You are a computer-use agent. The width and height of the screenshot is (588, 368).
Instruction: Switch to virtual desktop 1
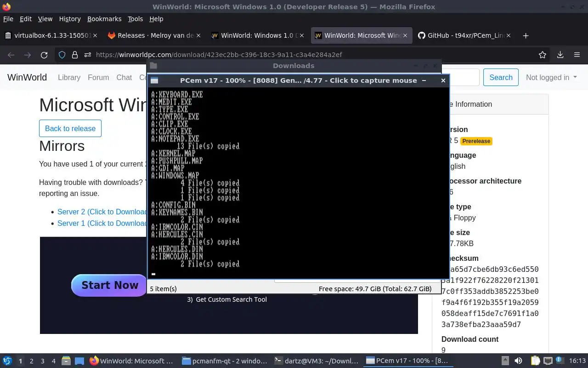pos(20,361)
